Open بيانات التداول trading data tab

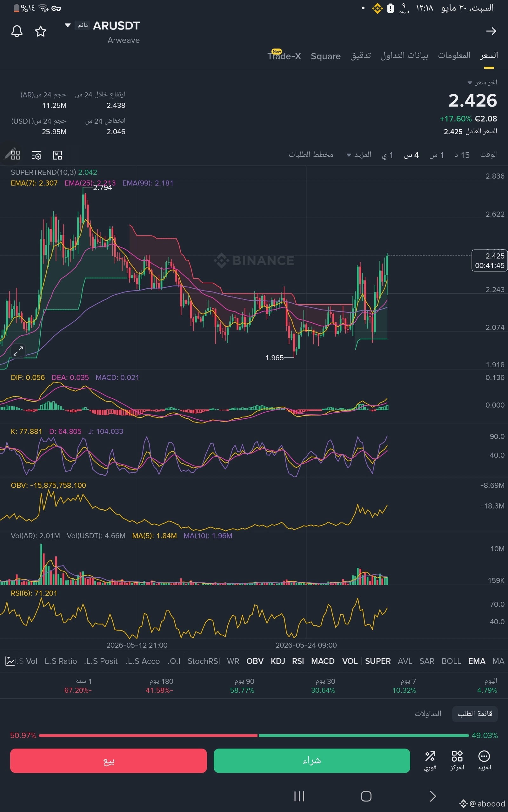click(x=404, y=56)
